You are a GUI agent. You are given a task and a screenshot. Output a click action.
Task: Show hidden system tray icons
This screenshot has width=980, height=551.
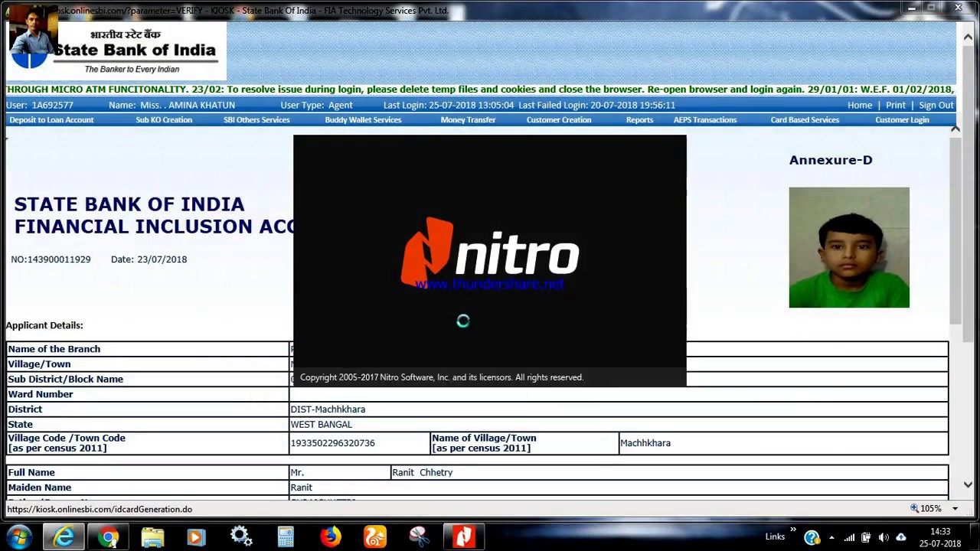(x=831, y=537)
